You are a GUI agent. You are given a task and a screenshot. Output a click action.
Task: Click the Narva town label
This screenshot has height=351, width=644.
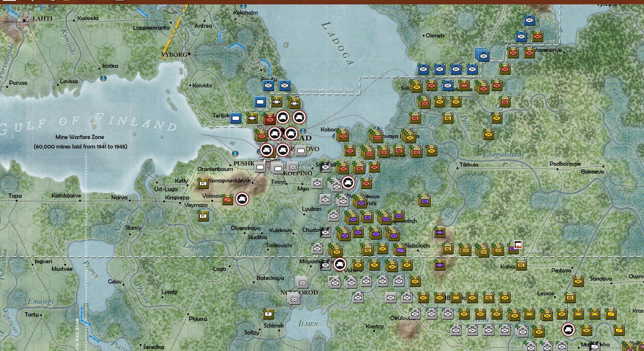pos(119,198)
